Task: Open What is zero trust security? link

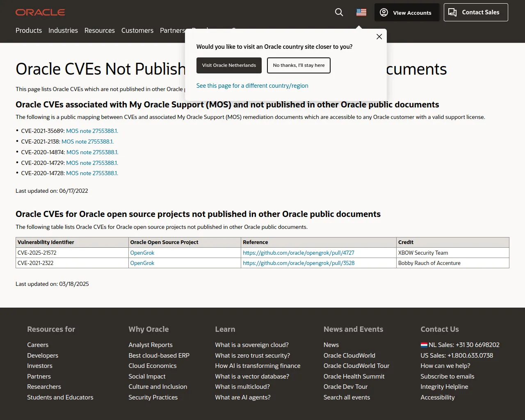Action: [x=253, y=356]
